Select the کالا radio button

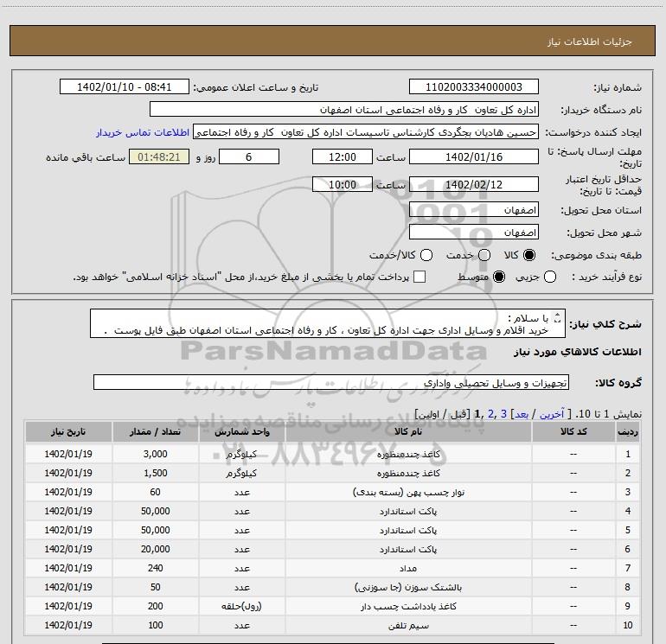tap(529, 255)
